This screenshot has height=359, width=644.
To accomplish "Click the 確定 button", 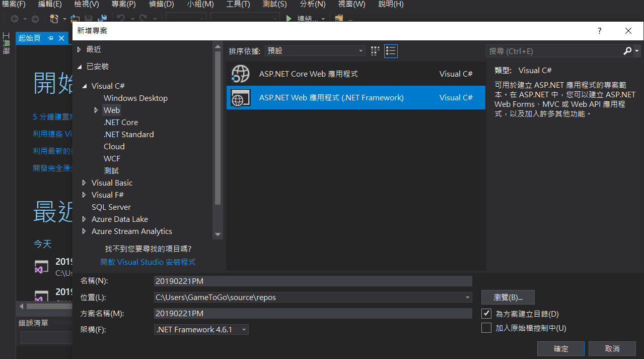I will (561, 348).
